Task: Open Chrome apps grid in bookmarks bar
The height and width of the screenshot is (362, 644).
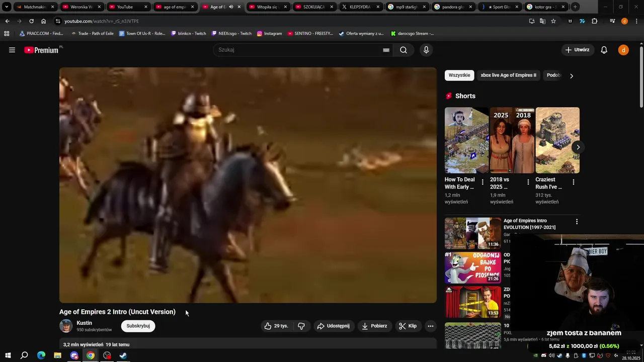Action: tap(7, 34)
